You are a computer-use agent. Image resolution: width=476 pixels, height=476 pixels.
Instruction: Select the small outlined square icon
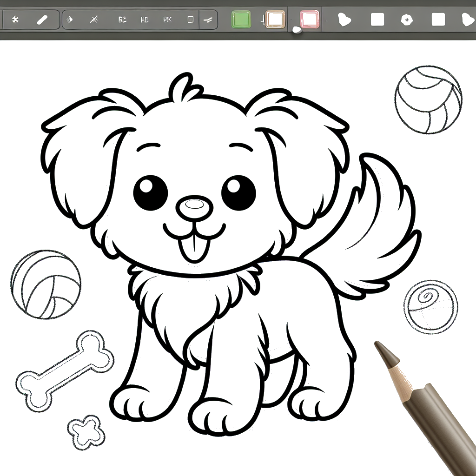click(x=190, y=20)
